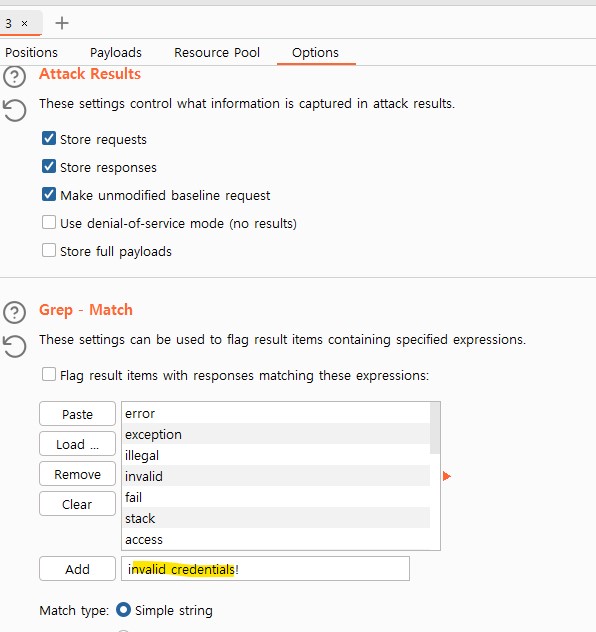Select the 'error' expression row
The width and height of the screenshot is (596, 632).
276,413
